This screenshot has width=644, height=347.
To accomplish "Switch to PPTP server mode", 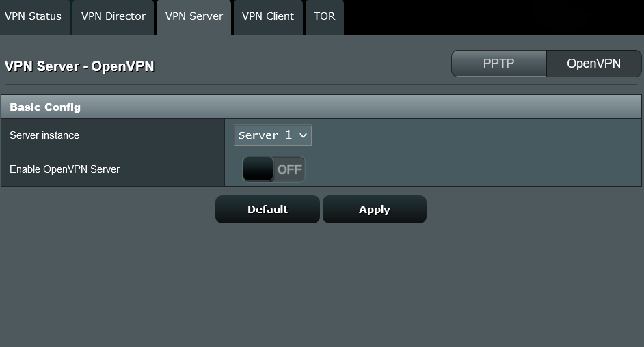I will tap(498, 64).
